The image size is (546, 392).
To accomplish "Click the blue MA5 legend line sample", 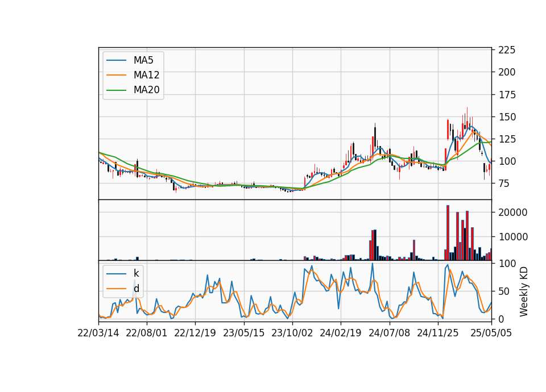I will tap(116, 60).
